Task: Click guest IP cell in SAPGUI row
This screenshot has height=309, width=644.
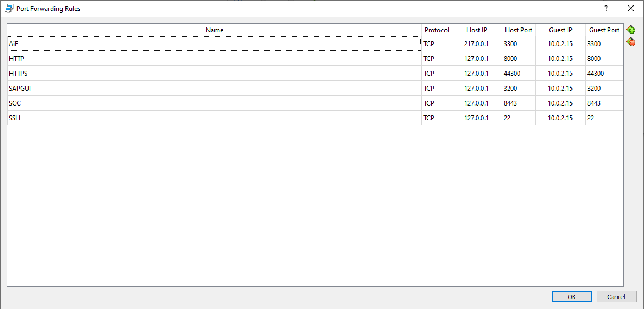Action: 560,88
